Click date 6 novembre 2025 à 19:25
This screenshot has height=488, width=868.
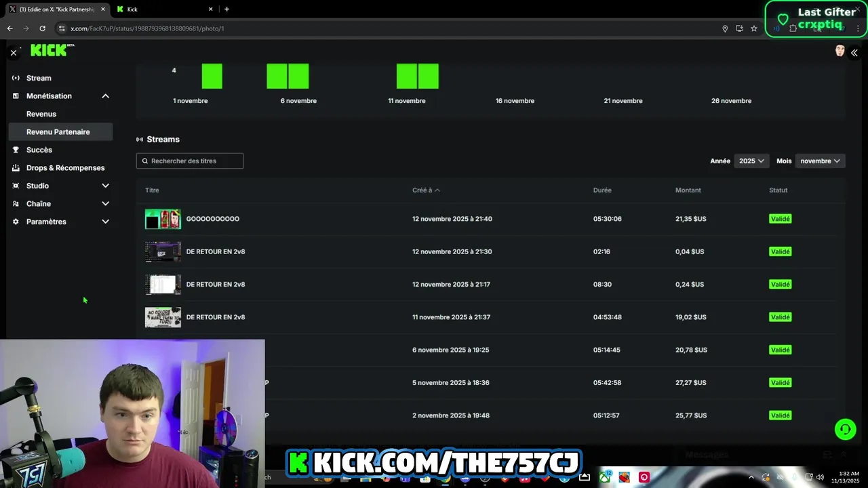(450, 350)
